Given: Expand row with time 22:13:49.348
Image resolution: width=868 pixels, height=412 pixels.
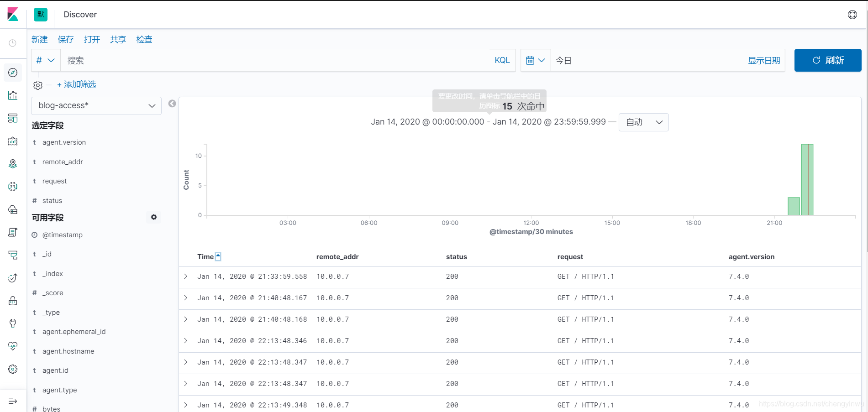Looking at the screenshot, I should tap(186, 405).
